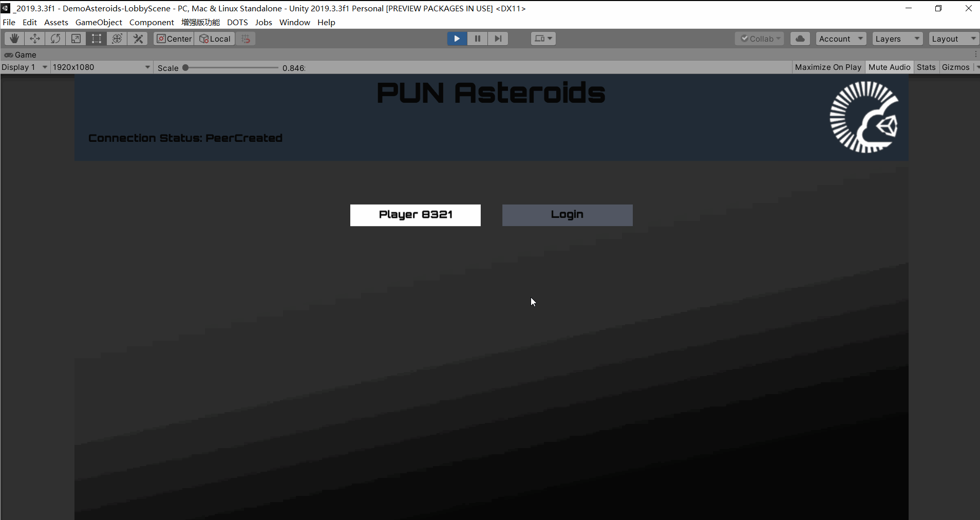
Task: Open Layers dropdown
Action: tap(897, 39)
